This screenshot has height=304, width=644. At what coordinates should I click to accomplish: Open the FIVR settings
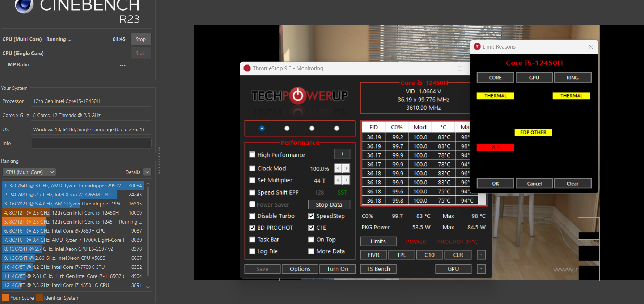point(374,255)
